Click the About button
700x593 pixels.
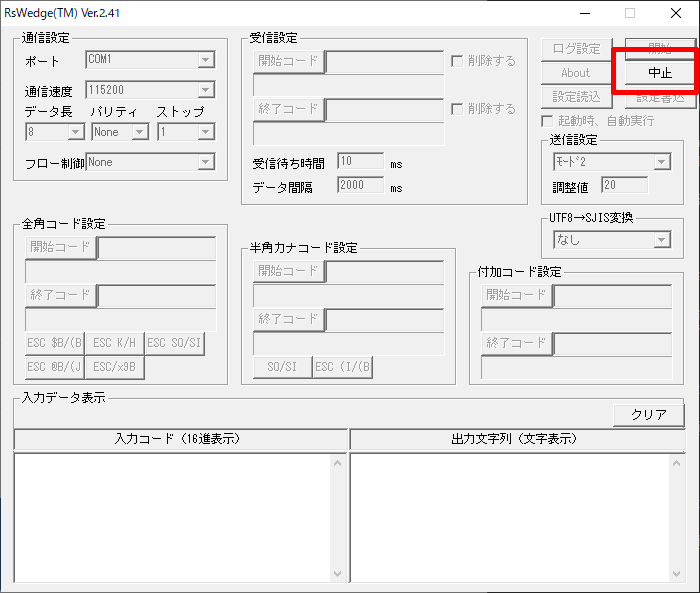tap(576, 73)
